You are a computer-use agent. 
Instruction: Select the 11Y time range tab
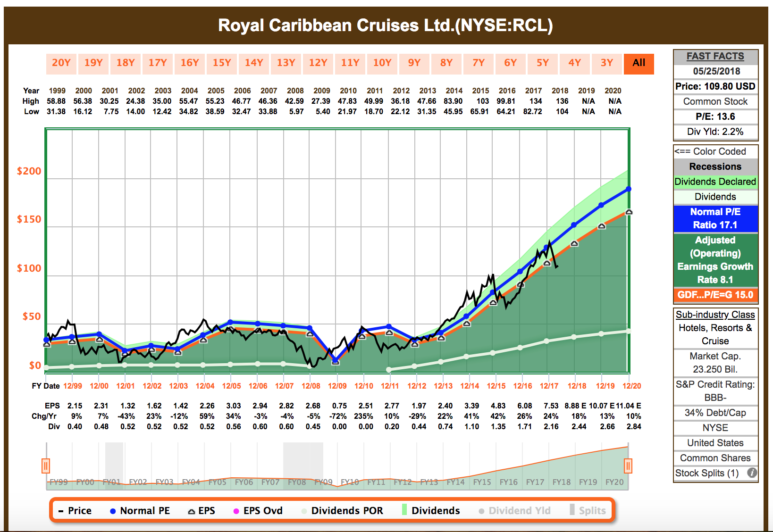[x=350, y=64]
